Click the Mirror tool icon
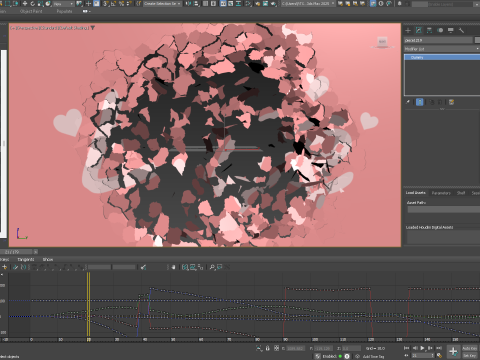The height and width of the screenshot is (360, 480). (x=188, y=4)
